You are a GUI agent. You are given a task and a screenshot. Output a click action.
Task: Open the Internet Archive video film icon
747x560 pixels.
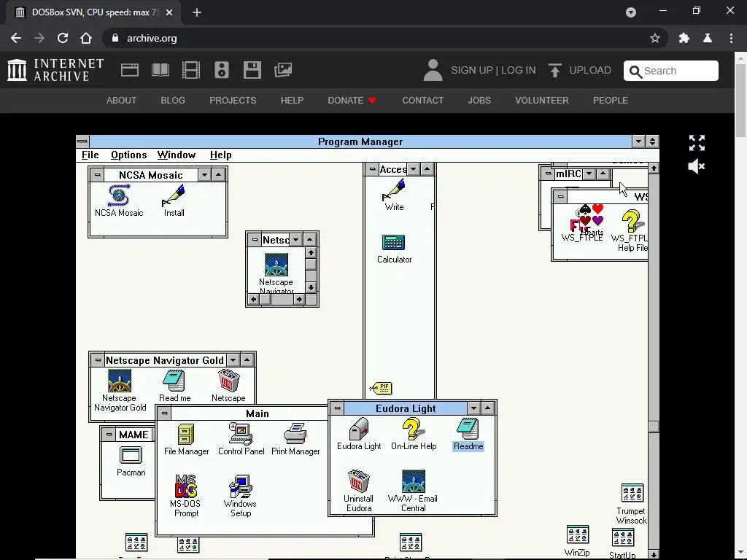click(x=191, y=70)
